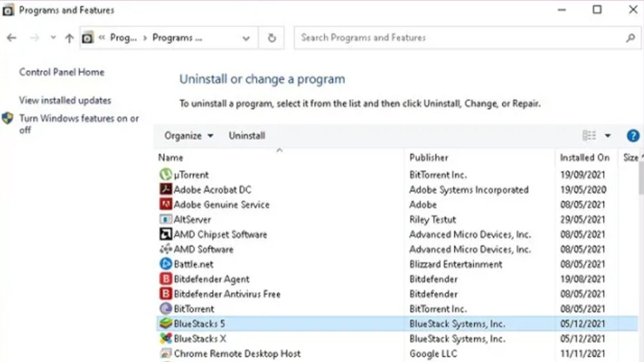Click the Windows features shield icon
644x362 pixels.
[7, 118]
